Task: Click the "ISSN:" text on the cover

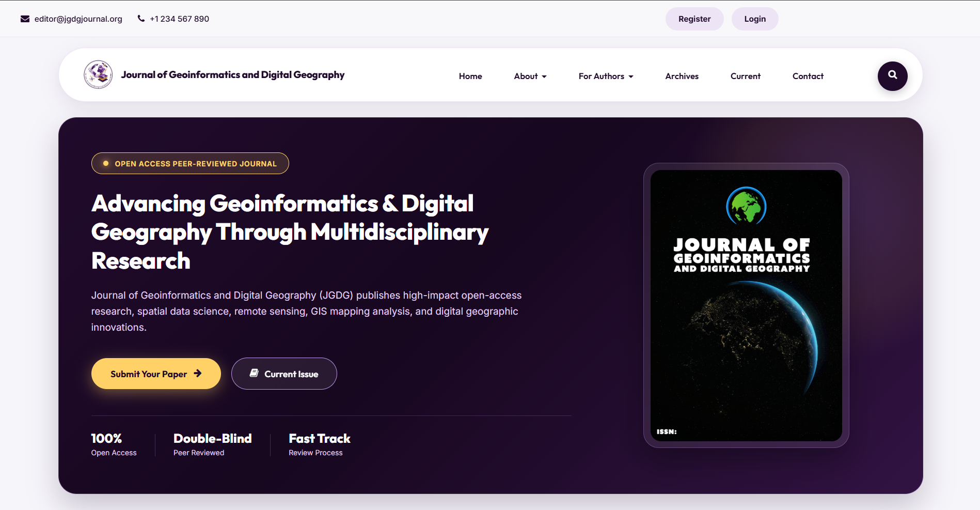Action: [667, 431]
